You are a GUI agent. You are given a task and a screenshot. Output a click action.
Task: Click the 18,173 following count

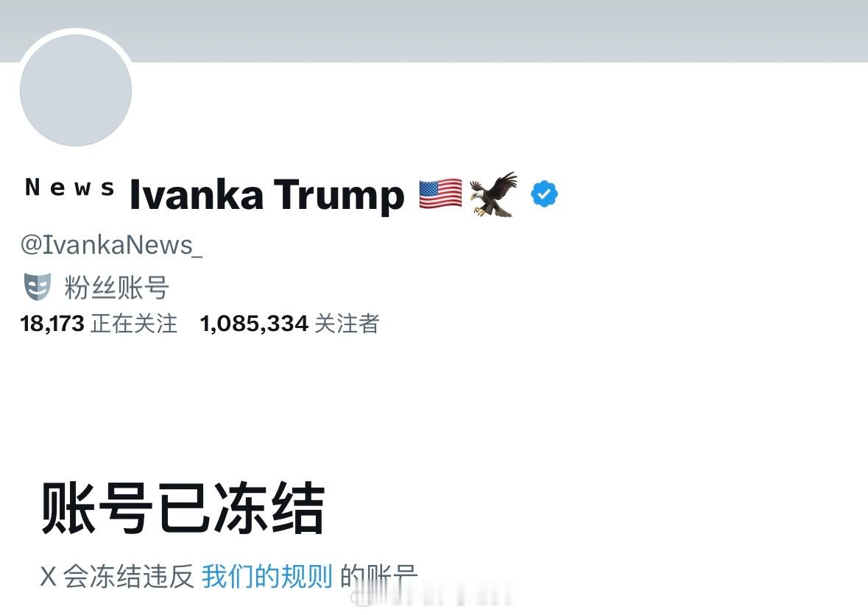(52, 324)
